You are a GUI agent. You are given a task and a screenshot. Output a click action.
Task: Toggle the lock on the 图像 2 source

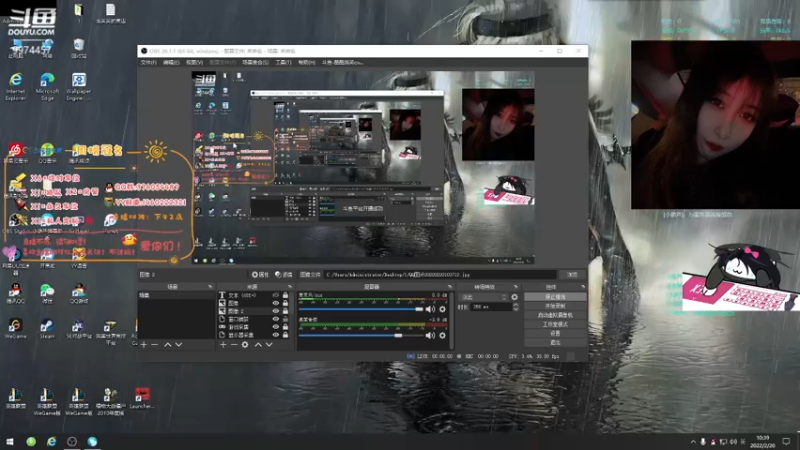pyautogui.click(x=285, y=311)
